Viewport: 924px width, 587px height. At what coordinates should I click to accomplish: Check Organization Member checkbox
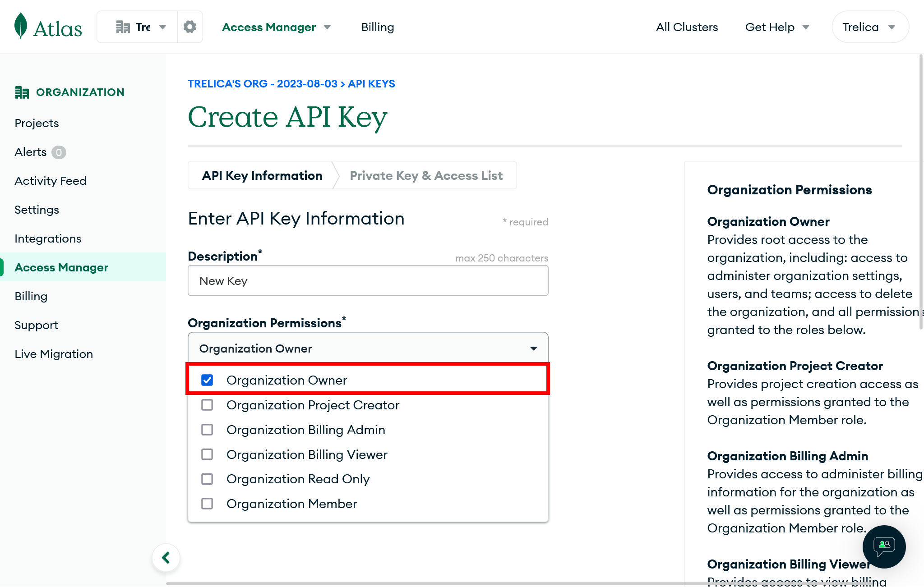point(207,504)
